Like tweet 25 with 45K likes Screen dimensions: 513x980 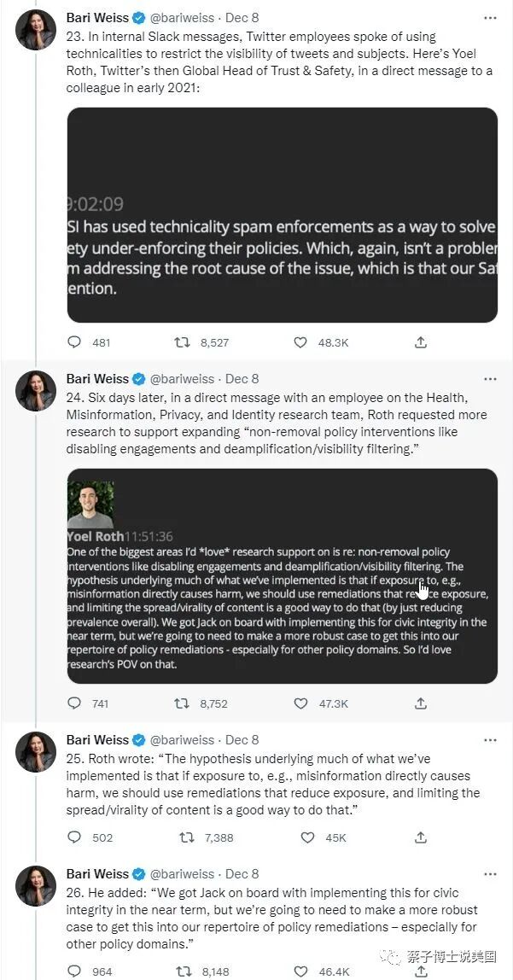click(x=307, y=837)
